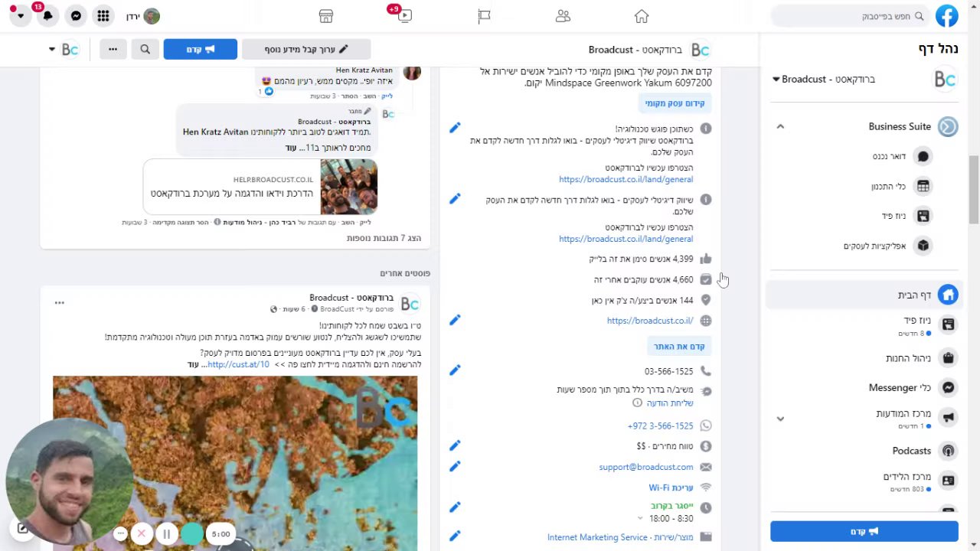Screen dimensions: 980x551
Task: Click the 'ערוך קבל מידע נוסף' button
Action: point(306,49)
